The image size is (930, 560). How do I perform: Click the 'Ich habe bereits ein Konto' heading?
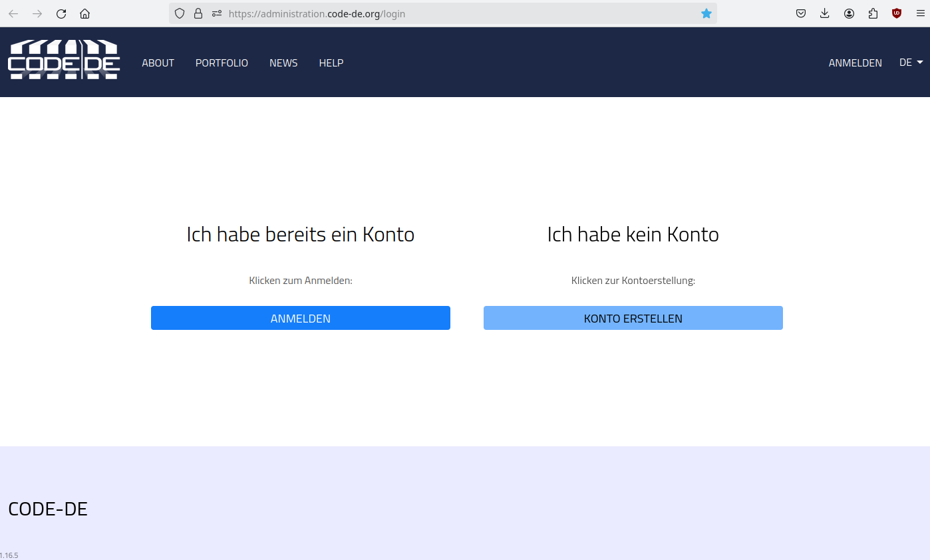(301, 234)
